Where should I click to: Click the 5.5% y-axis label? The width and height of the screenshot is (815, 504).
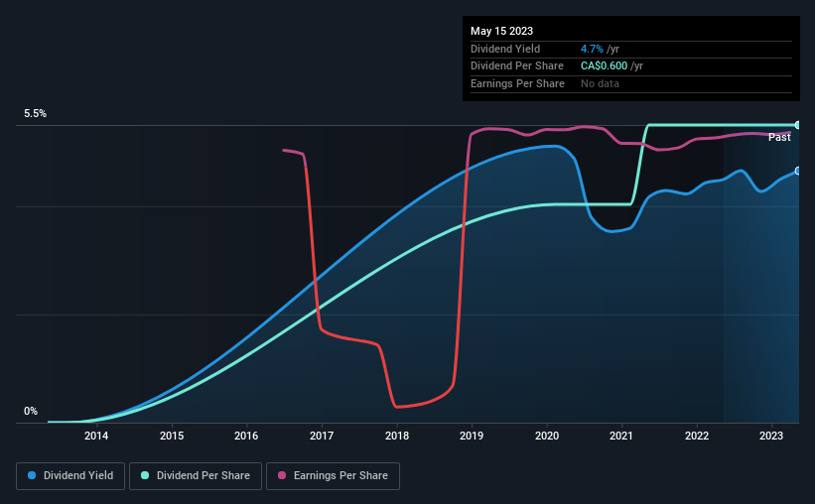(36, 114)
